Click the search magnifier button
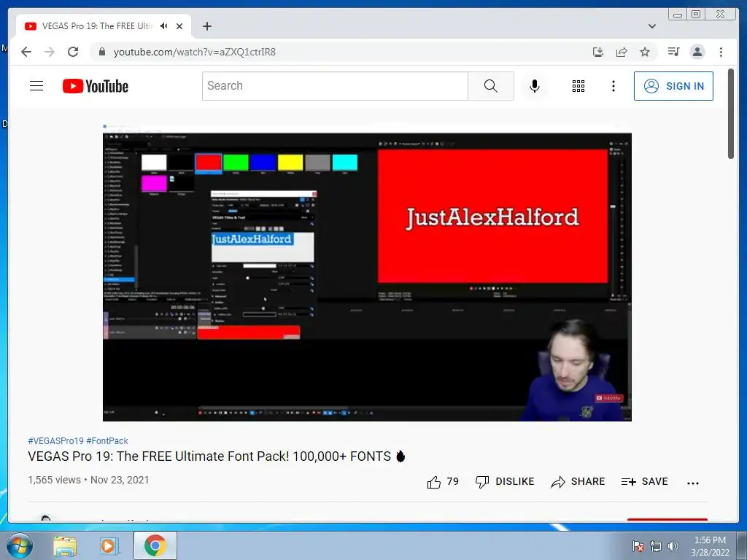The height and width of the screenshot is (560, 747). click(491, 86)
